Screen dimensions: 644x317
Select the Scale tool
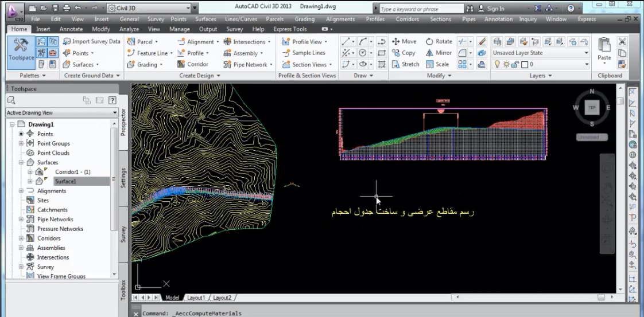click(437, 64)
